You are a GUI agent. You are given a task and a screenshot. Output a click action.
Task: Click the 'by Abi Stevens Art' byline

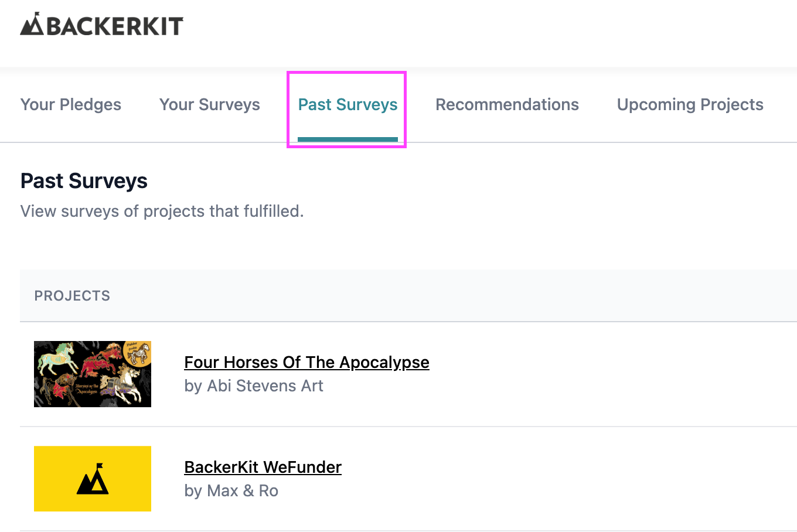tap(254, 386)
